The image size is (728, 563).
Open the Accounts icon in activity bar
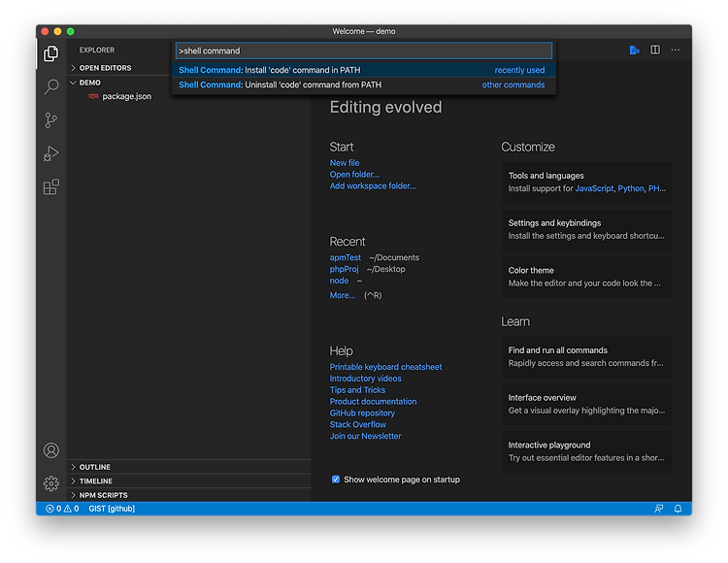[51, 450]
